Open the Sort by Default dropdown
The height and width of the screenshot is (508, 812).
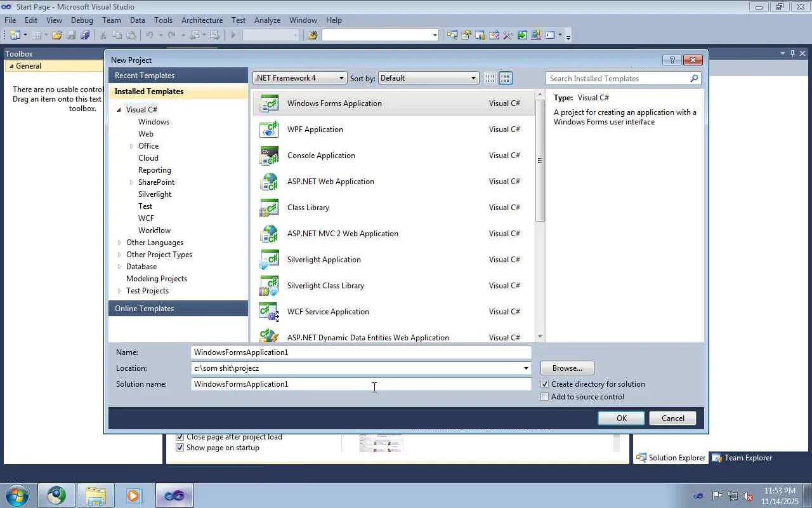(x=428, y=78)
